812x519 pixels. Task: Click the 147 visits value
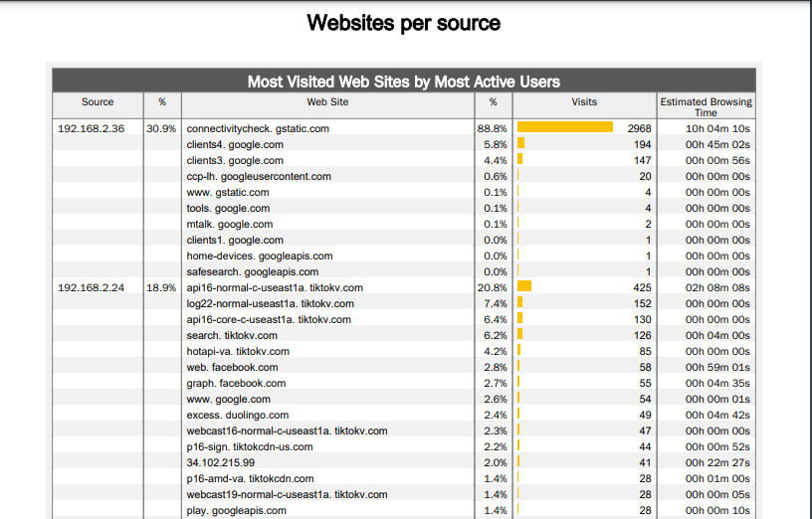coord(642,160)
